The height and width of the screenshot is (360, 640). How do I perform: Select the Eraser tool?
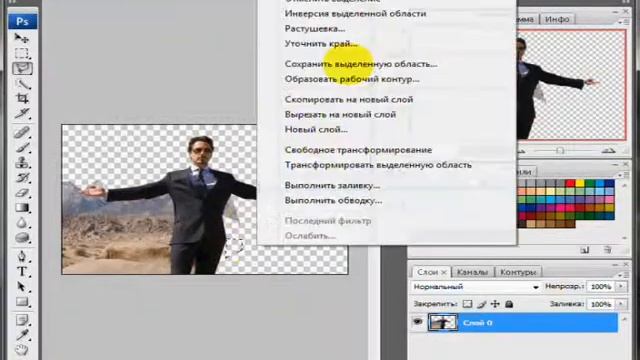point(22,193)
